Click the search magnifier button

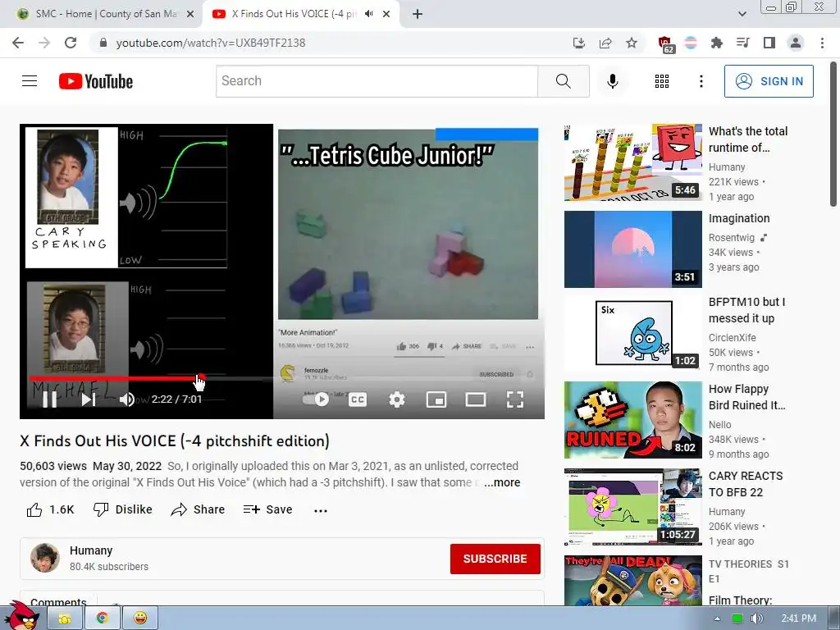click(563, 81)
